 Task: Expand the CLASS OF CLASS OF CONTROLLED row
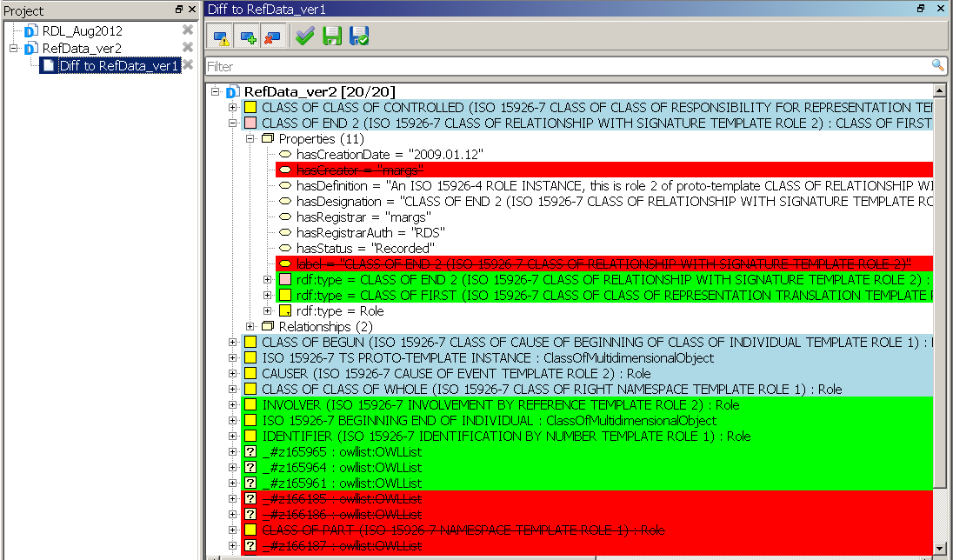coord(232,108)
